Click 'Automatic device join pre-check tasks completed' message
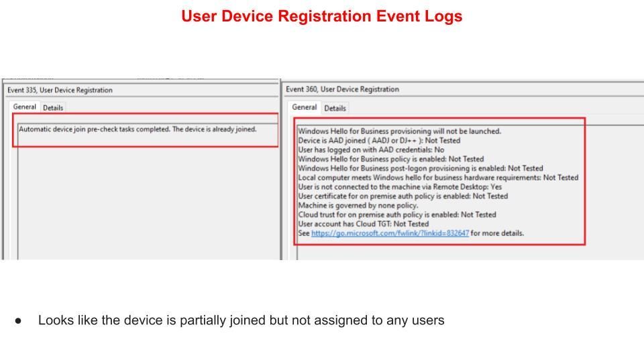Image resolution: width=644 pixels, height=362 pixels. [138, 129]
